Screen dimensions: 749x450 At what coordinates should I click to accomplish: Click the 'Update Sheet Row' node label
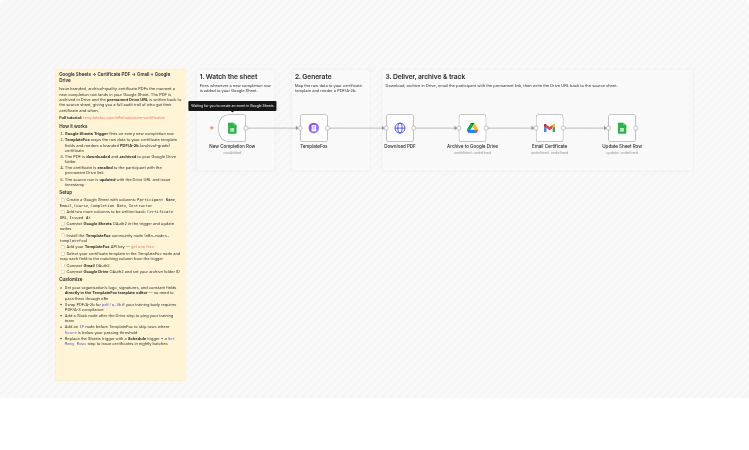click(622, 146)
